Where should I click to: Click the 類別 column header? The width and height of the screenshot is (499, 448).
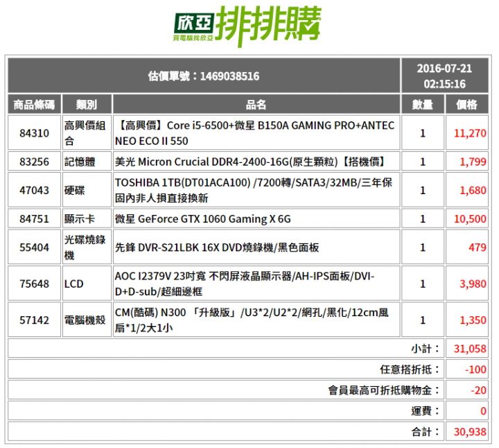[87, 105]
